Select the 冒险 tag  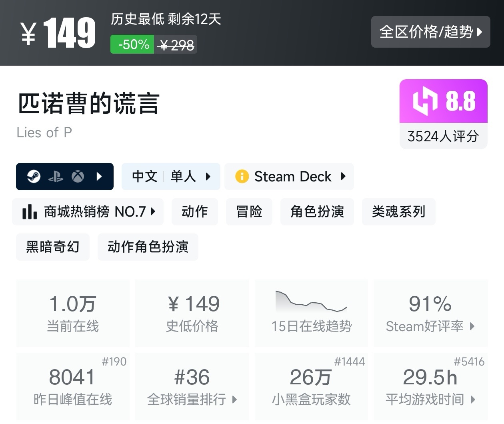coord(249,211)
